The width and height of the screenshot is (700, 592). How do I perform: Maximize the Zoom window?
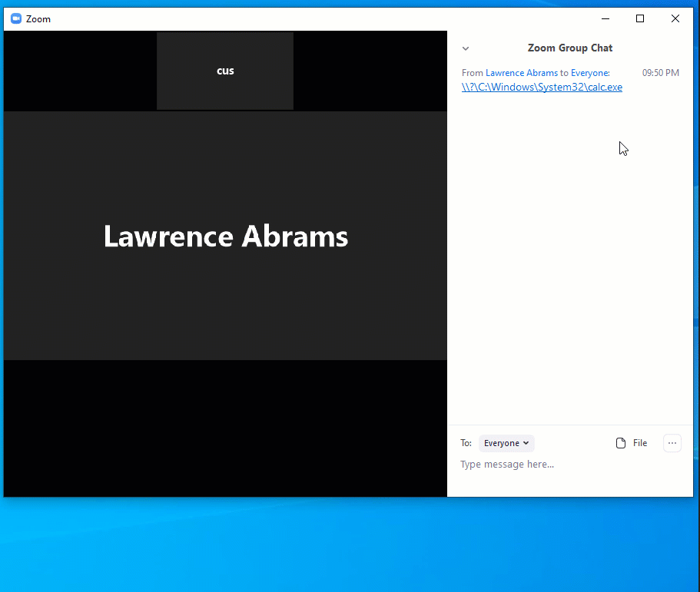(x=640, y=18)
